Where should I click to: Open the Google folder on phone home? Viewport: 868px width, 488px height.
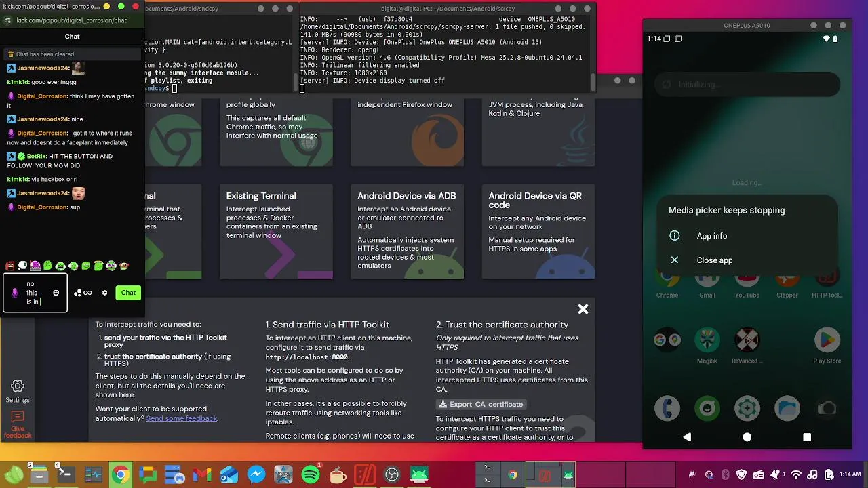[667, 340]
